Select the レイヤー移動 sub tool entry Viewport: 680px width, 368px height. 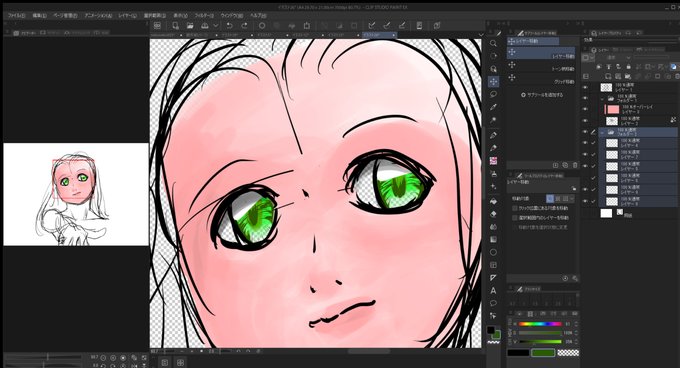point(542,53)
